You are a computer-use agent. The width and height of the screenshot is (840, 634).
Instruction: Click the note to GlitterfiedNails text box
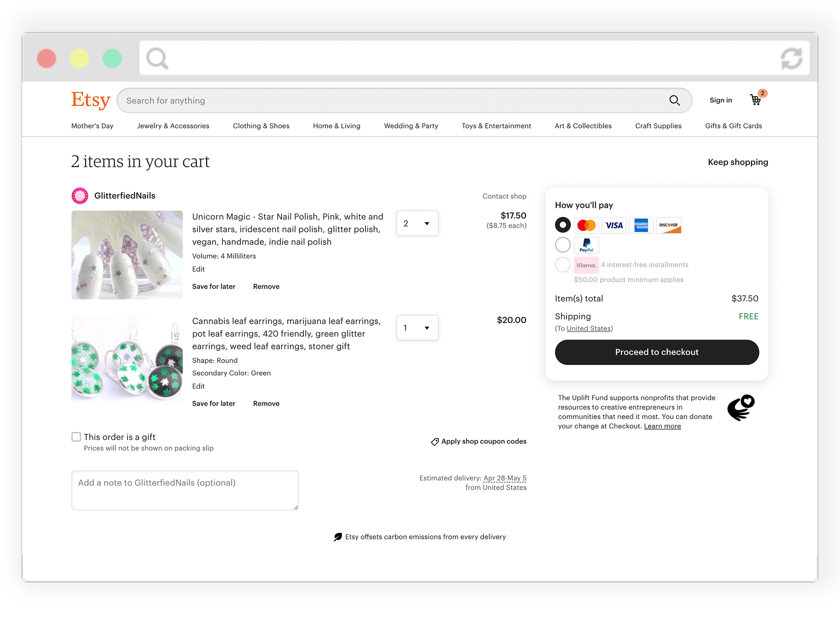(185, 490)
